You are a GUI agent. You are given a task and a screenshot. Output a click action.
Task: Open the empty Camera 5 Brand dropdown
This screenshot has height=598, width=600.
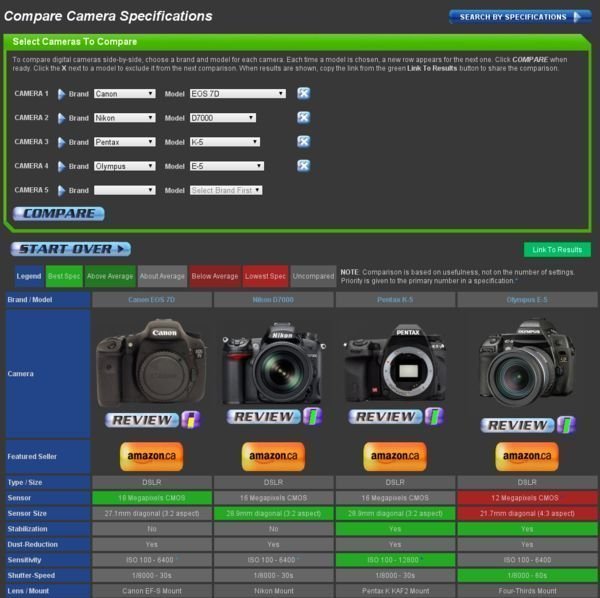[125, 190]
